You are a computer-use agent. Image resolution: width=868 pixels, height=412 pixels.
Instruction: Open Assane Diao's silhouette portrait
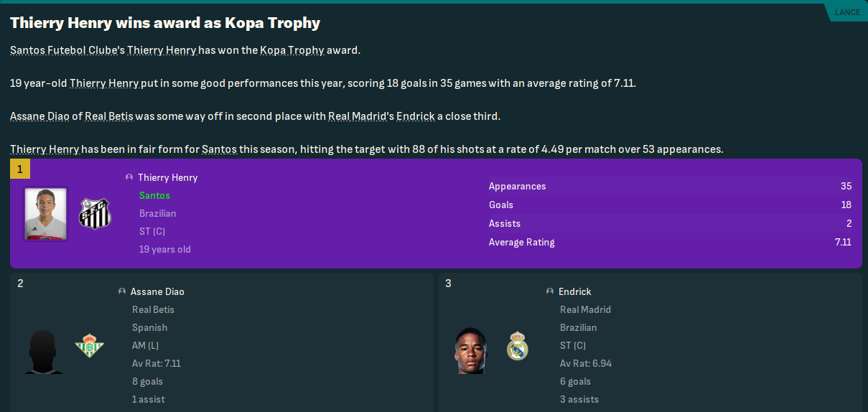click(x=45, y=351)
